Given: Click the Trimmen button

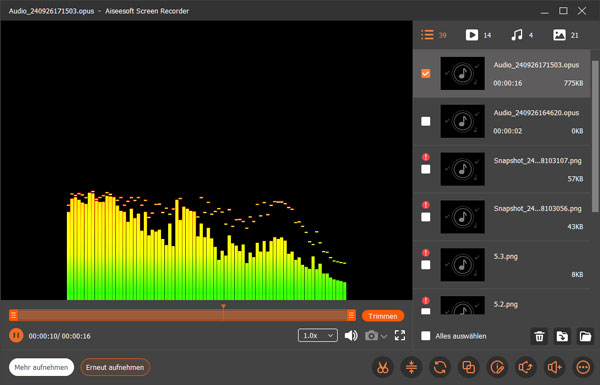Looking at the screenshot, I should point(383,316).
